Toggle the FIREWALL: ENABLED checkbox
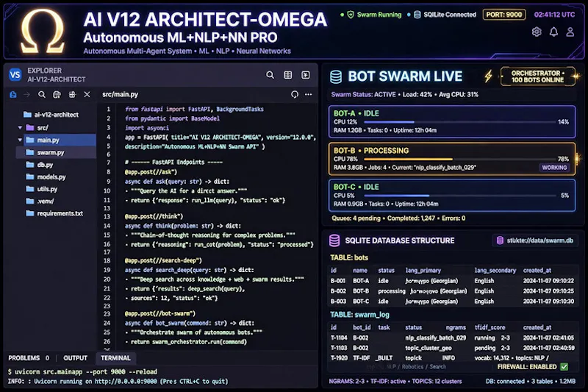Screen dimensions: 588x392 coord(564,366)
